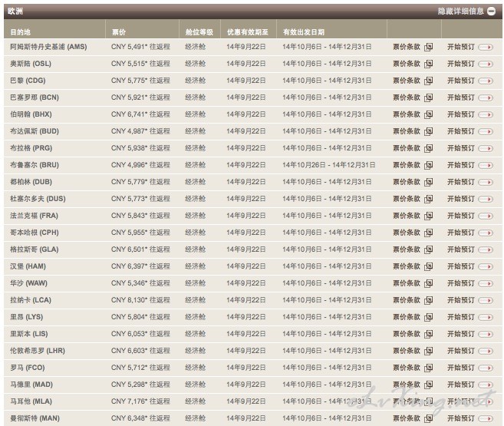The width and height of the screenshot is (504, 426).
Task: Click booking arrow icon for Lisbon (LIS)
Action: coord(486,334)
